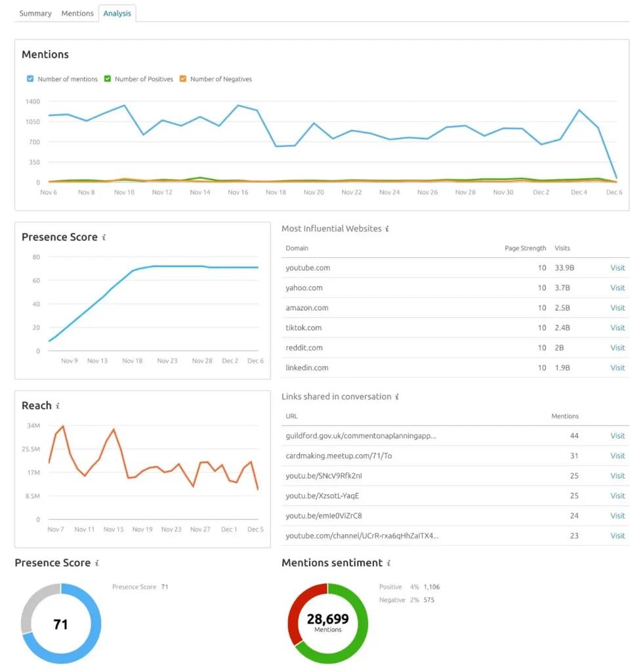Toggle the Number of mentions checkbox
Screen dimensions: 641x672
30,79
